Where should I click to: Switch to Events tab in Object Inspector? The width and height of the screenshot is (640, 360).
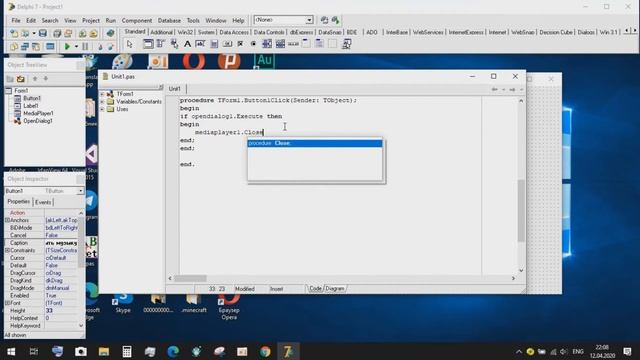click(43, 202)
